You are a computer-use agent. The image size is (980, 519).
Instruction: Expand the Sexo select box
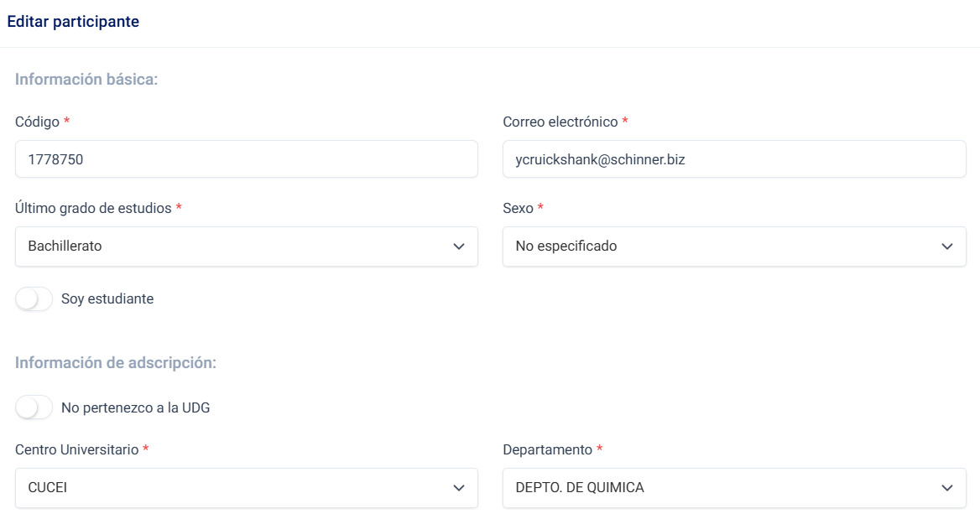[722, 247]
